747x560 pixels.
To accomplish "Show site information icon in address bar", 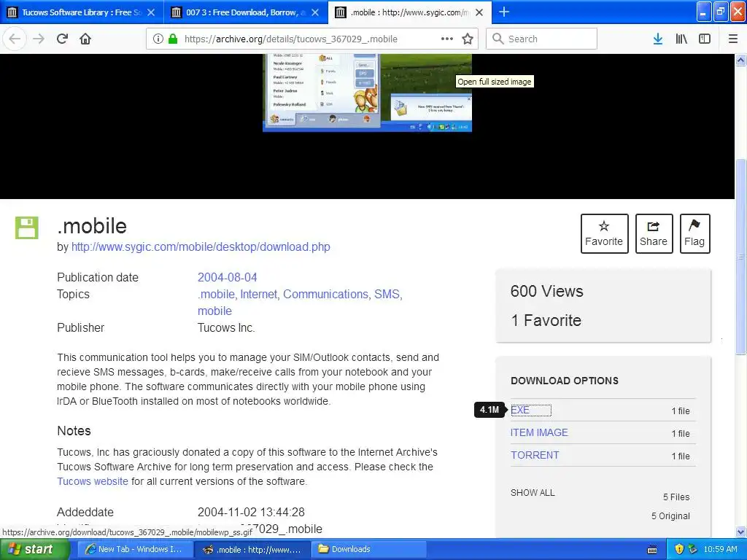I will (158, 39).
